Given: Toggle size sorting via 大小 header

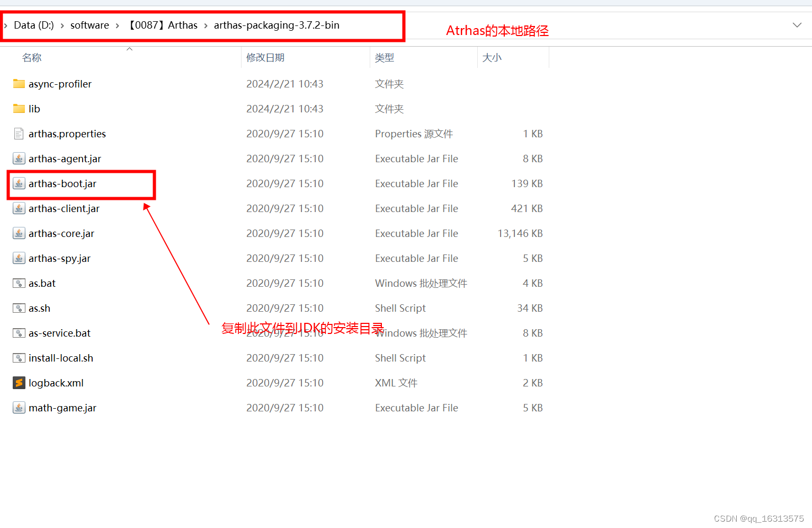Looking at the screenshot, I should pyautogui.click(x=492, y=57).
